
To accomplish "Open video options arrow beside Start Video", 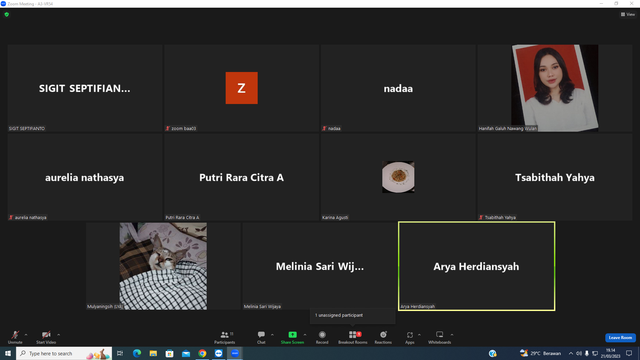I will point(59,335).
